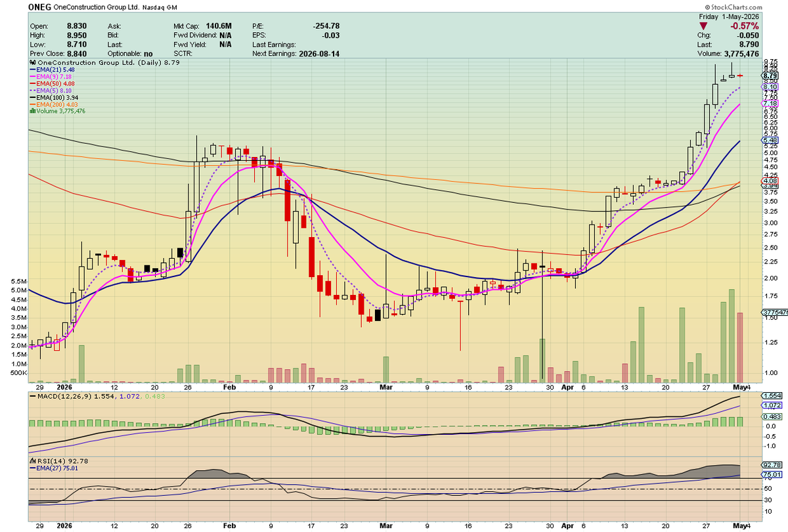The height and width of the screenshot is (532, 788).
Task: Click the Volume 3,775,476 legend entry with bars icon
Action: coord(57,111)
